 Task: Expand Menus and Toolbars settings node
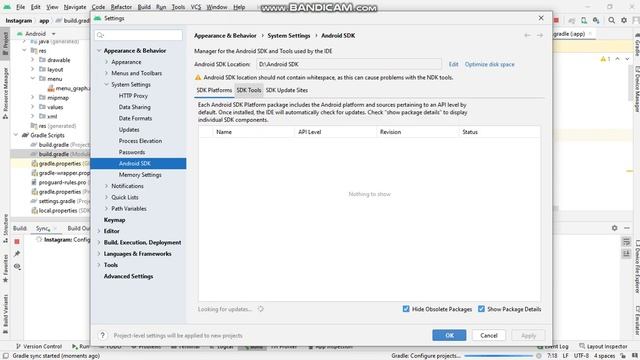[x=107, y=73]
